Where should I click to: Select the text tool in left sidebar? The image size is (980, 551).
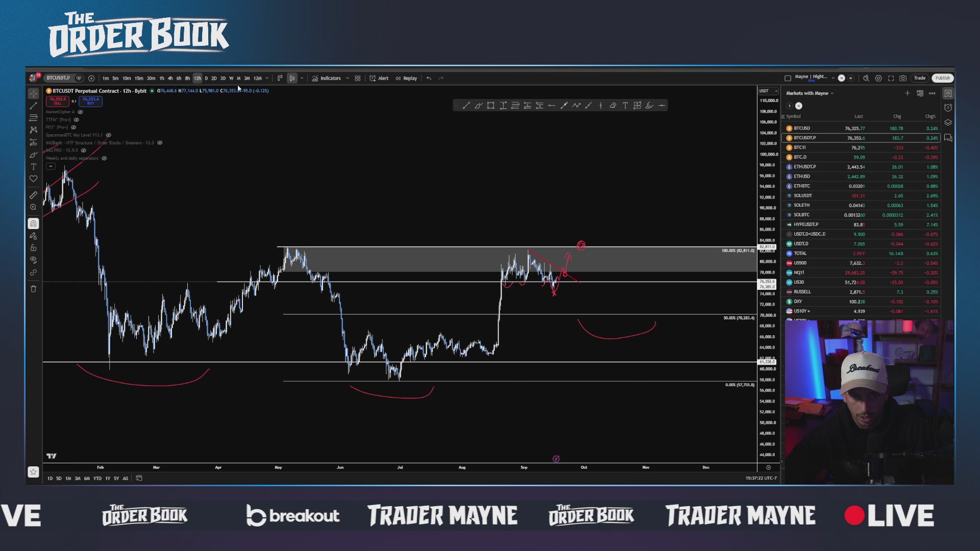[33, 167]
